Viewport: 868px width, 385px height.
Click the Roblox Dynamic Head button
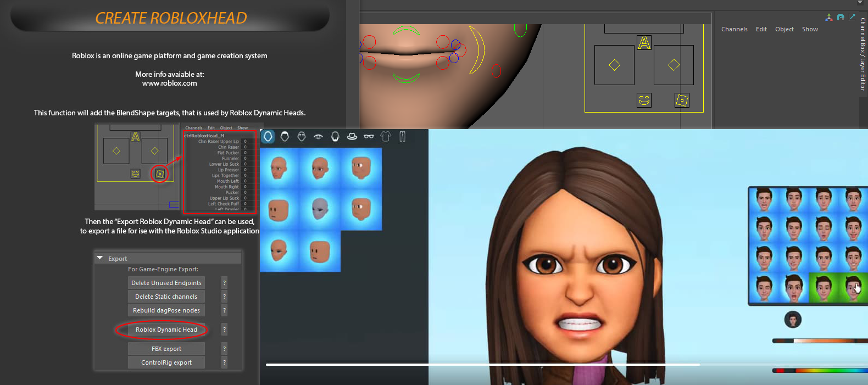(x=166, y=330)
